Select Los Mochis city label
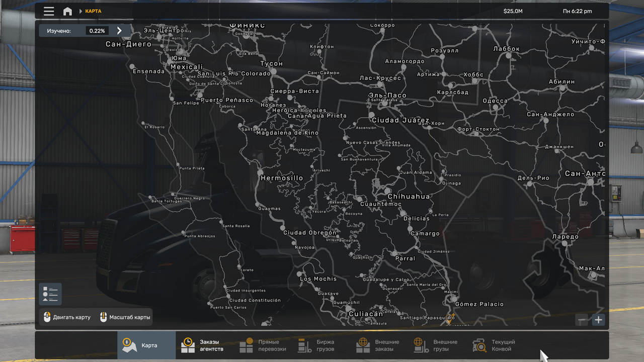 (318, 279)
